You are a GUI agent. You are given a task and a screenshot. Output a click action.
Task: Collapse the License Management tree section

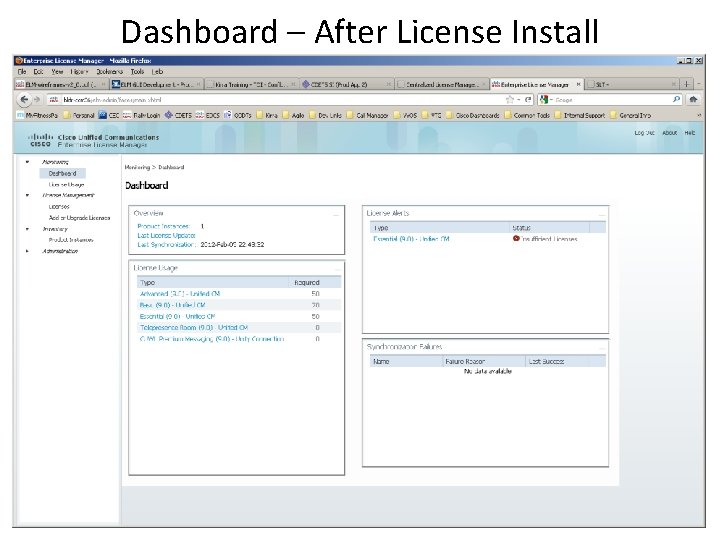[28, 195]
